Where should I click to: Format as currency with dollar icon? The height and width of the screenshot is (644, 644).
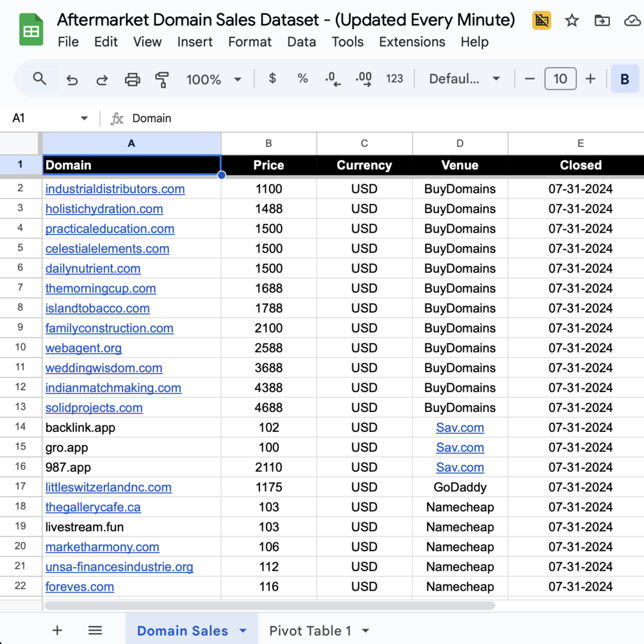[x=272, y=79]
